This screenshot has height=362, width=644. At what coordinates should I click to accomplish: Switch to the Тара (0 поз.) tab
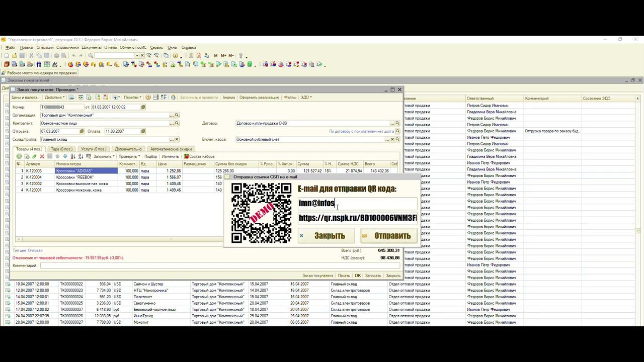pyautogui.click(x=61, y=149)
